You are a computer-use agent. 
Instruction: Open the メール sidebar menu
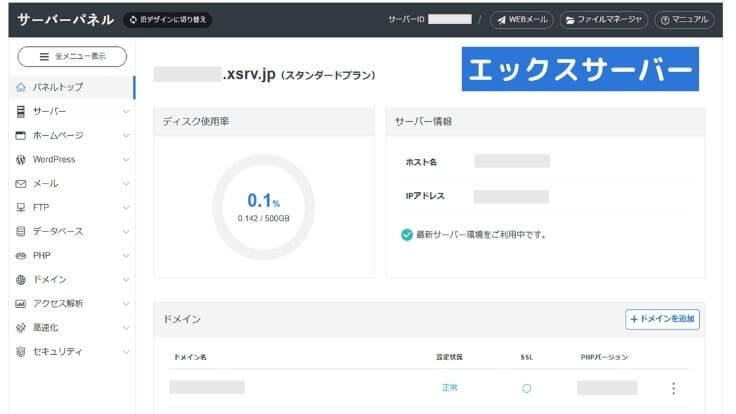72,184
